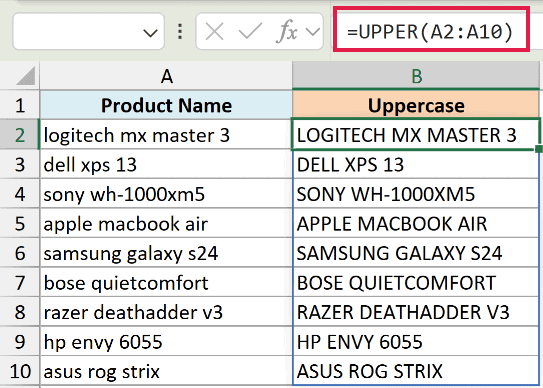Screen dimensions: 543x388
Task: Select row 7 header
Action: (20, 282)
